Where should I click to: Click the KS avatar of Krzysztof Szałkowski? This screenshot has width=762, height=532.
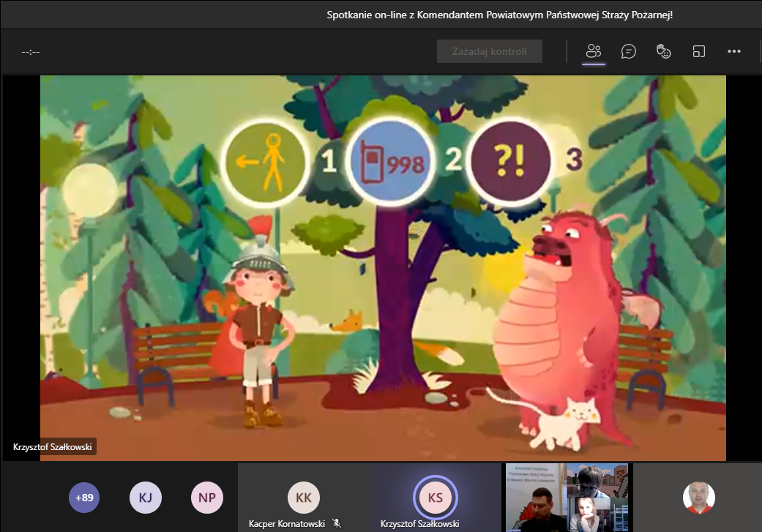[436, 498]
